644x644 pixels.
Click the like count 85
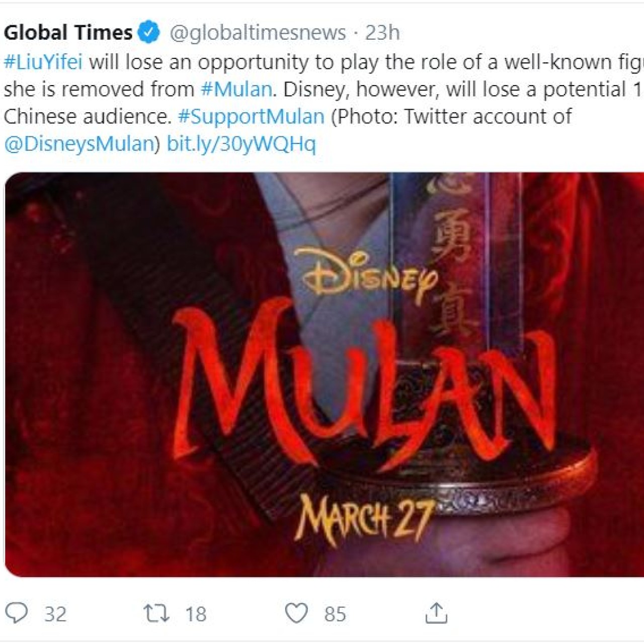tap(335, 614)
